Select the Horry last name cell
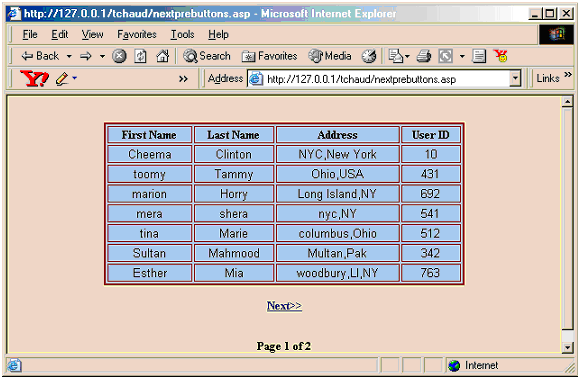581x379 pixels. click(x=233, y=194)
